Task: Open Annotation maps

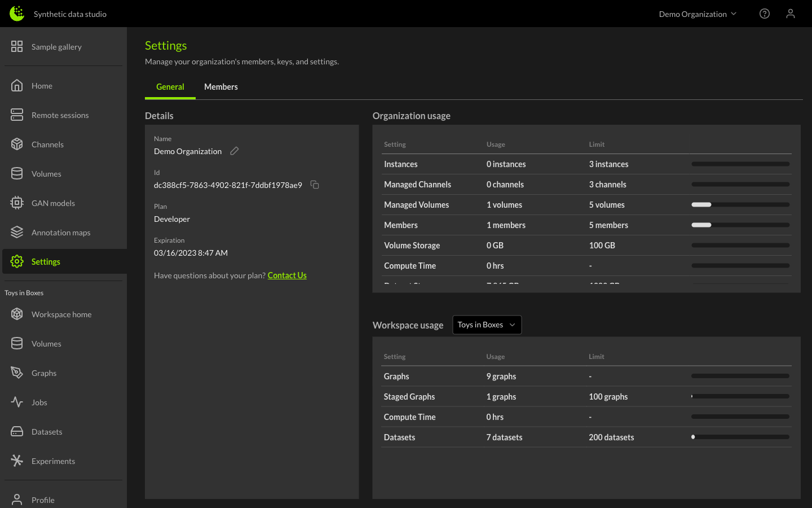Action: point(60,232)
